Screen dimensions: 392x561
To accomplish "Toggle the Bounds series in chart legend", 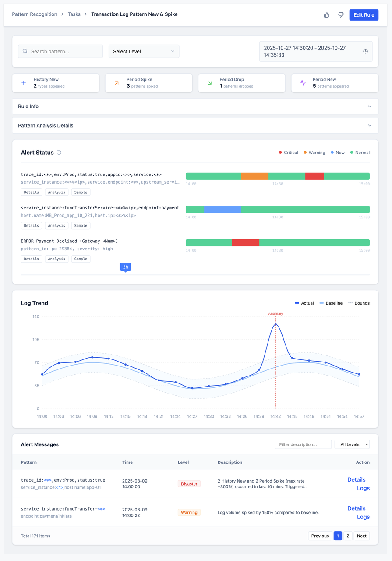I will pos(358,303).
